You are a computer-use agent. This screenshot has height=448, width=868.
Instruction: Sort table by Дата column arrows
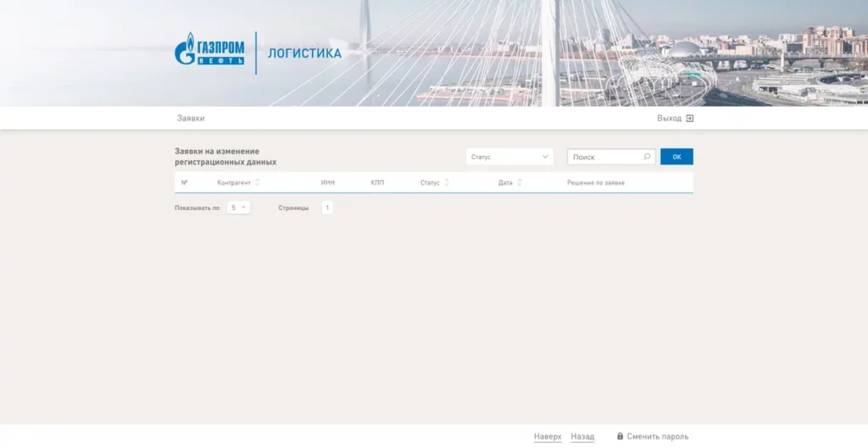pos(520,183)
